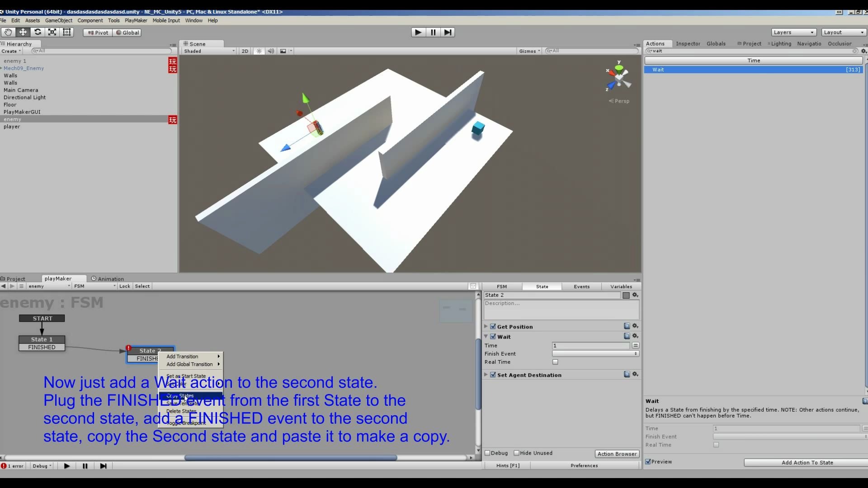Open the Gizmos dropdown in Scene view

(529, 51)
